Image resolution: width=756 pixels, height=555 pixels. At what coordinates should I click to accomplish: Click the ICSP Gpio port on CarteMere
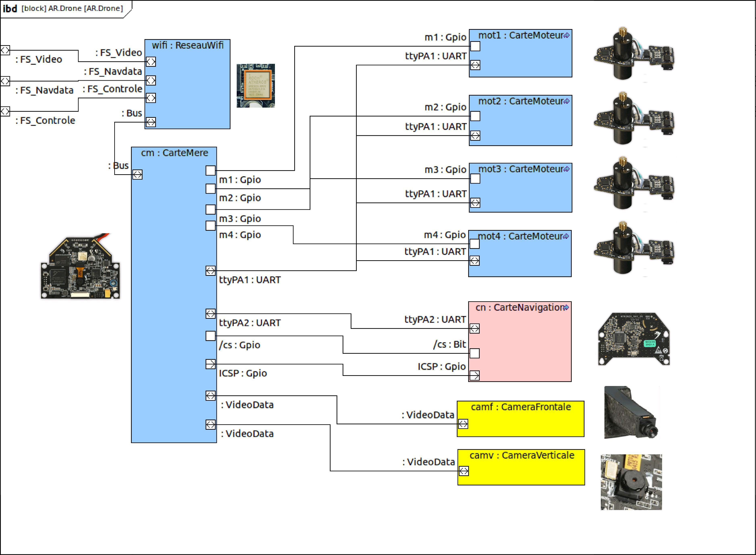(x=210, y=364)
